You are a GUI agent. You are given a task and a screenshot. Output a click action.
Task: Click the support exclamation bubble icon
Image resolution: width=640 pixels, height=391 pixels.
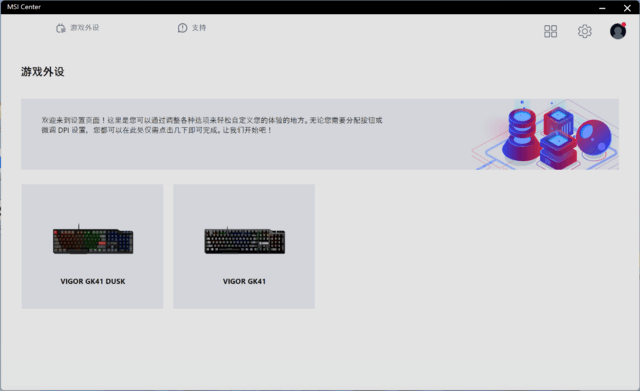[x=182, y=28]
